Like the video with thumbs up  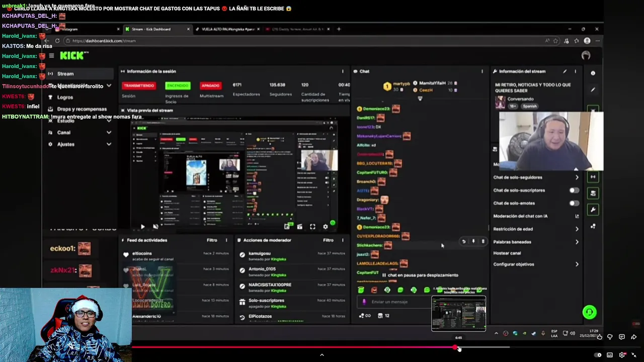[x=599, y=337]
